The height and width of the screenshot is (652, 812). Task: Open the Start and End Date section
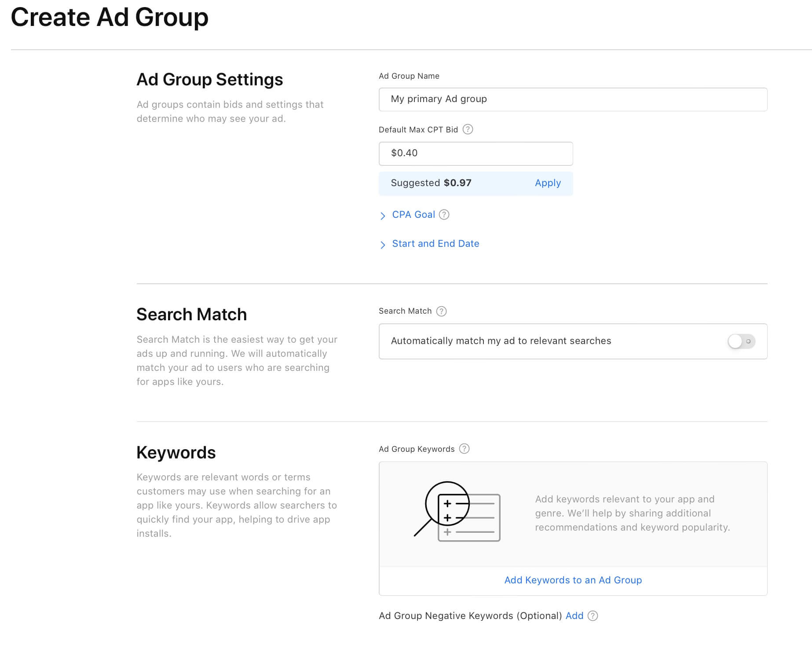435,244
